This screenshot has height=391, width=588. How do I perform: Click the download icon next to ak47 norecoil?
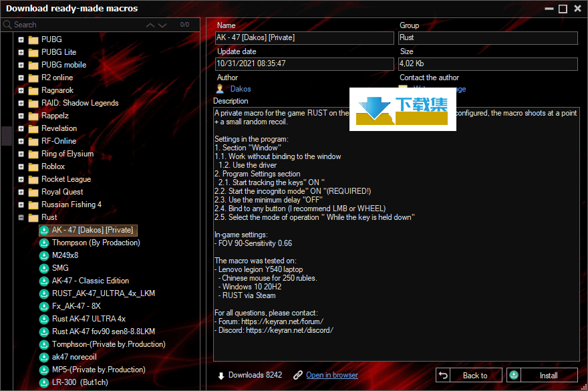coord(44,357)
